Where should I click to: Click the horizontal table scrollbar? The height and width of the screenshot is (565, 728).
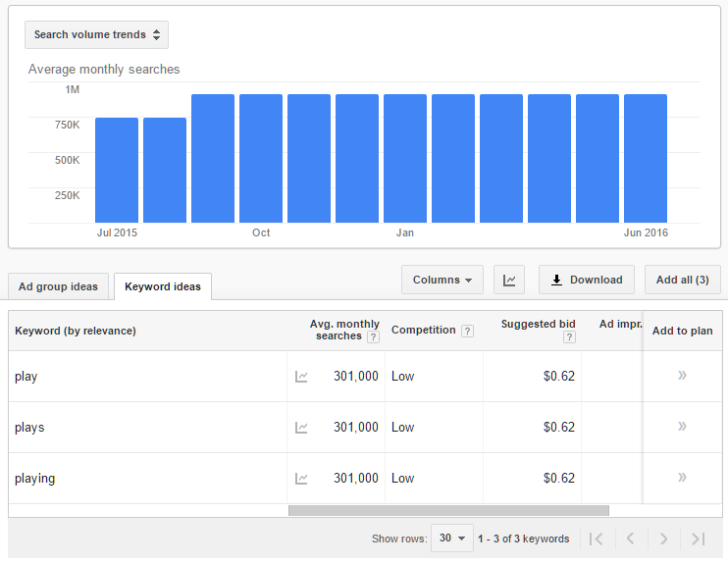point(448,510)
